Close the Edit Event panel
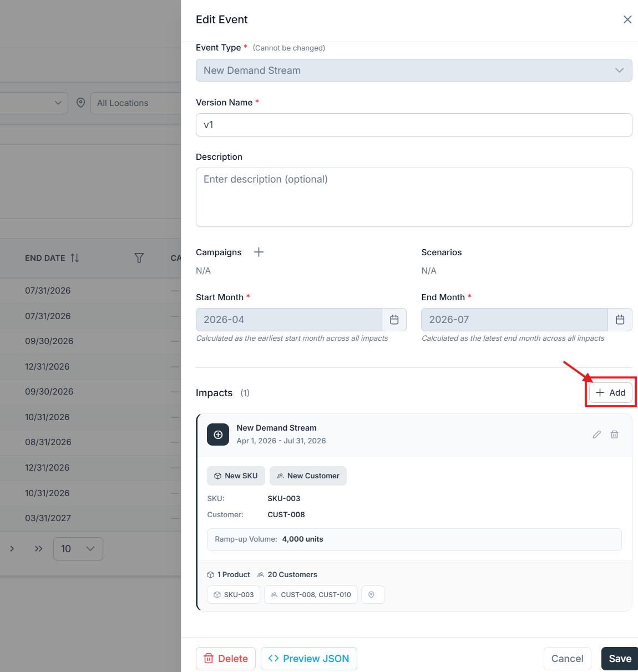This screenshot has width=638, height=672. [627, 19]
